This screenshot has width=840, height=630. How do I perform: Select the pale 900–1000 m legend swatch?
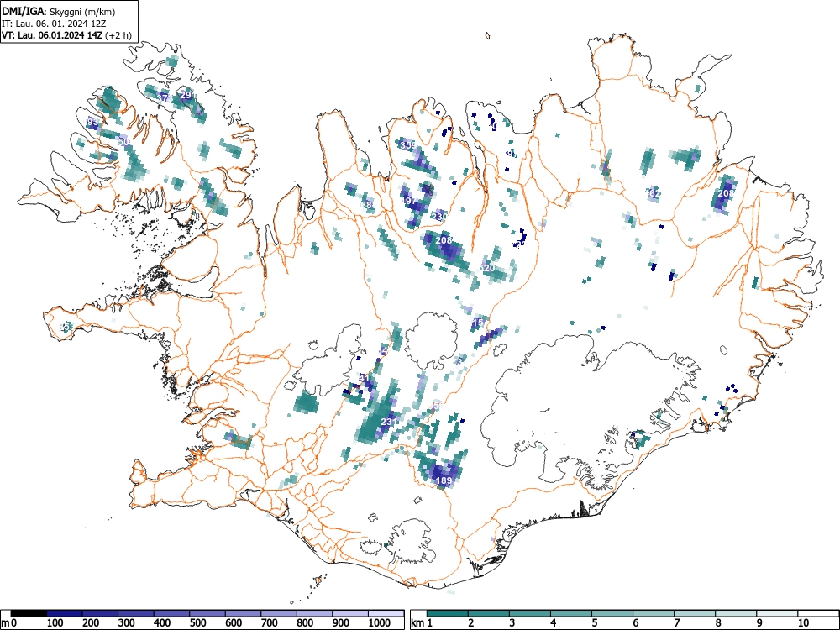(x=350, y=613)
